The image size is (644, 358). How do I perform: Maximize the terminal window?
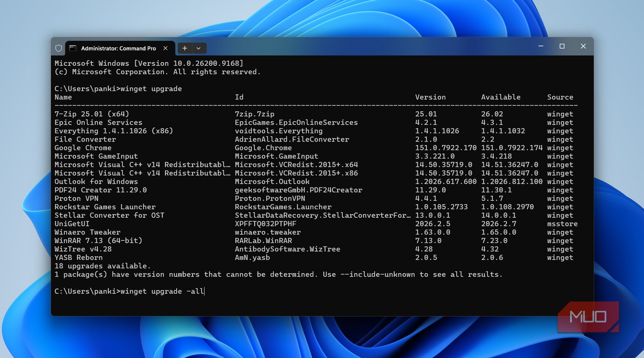(x=562, y=46)
